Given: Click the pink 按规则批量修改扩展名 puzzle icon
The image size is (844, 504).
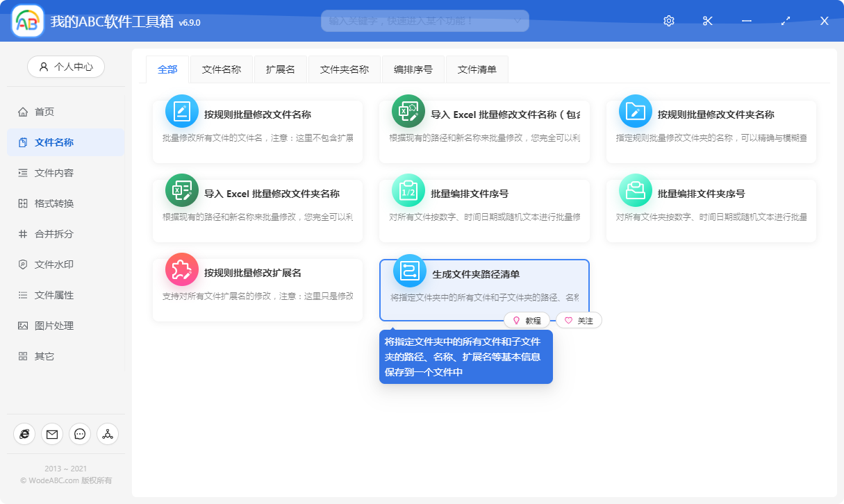Looking at the screenshot, I should (181, 270).
